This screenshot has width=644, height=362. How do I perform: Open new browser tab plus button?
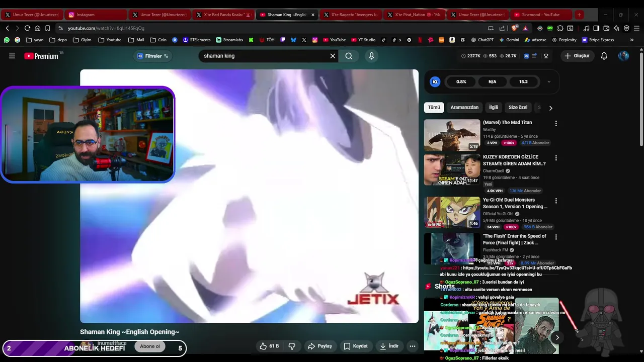579,15
